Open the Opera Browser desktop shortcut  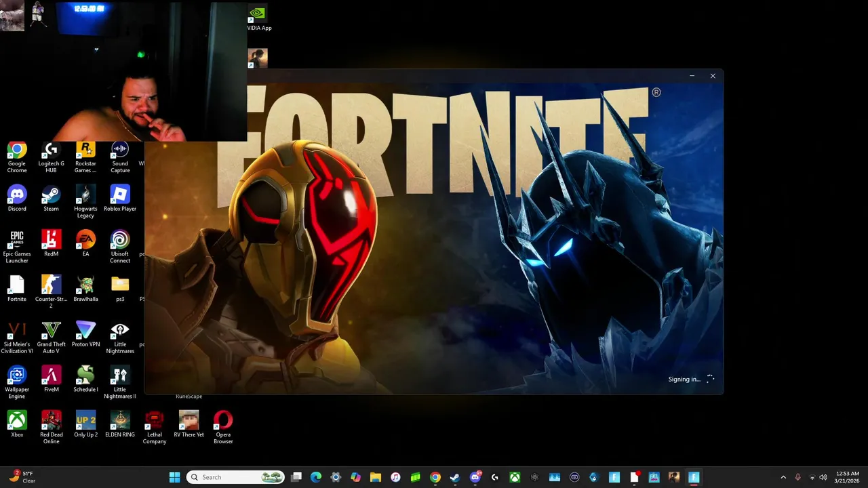pos(223,428)
